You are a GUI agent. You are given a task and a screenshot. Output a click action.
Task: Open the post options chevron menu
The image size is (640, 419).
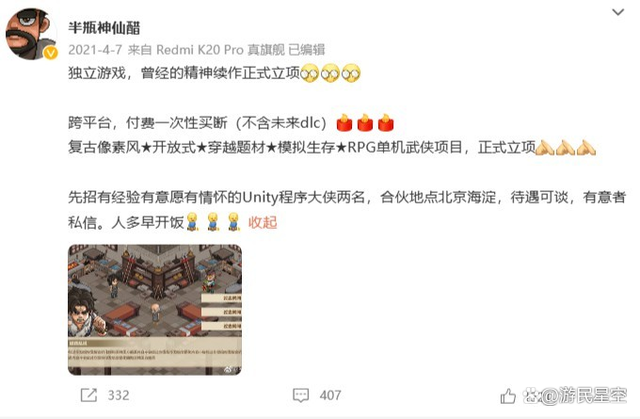coord(618,12)
